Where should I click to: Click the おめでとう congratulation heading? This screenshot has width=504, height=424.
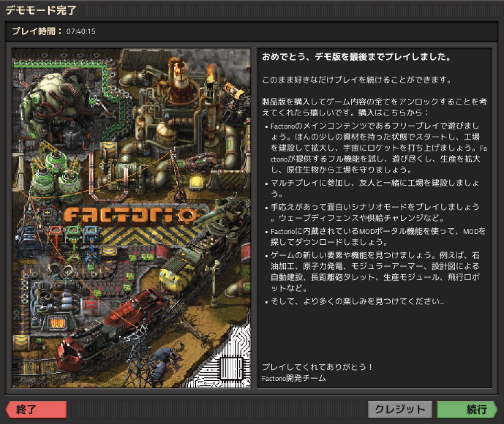(357, 57)
